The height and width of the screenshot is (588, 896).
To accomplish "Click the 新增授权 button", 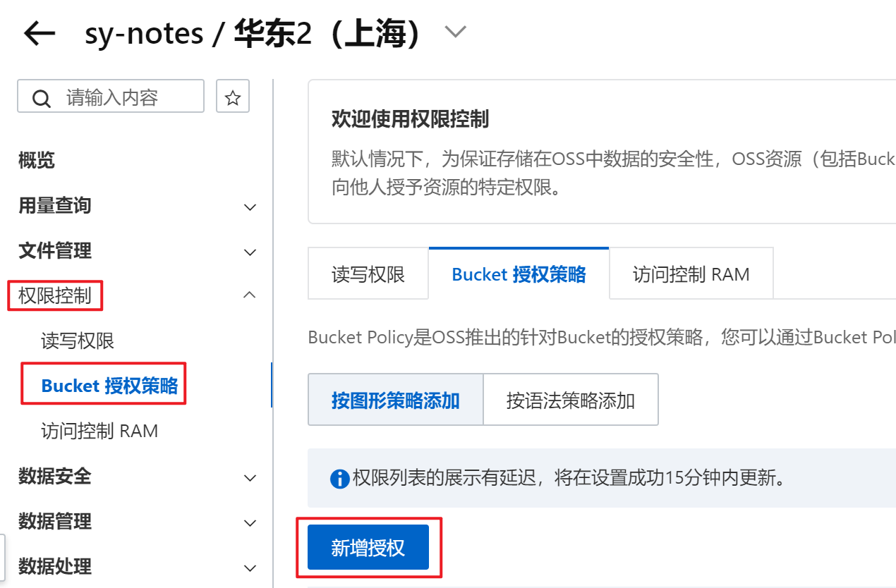I will point(368,548).
